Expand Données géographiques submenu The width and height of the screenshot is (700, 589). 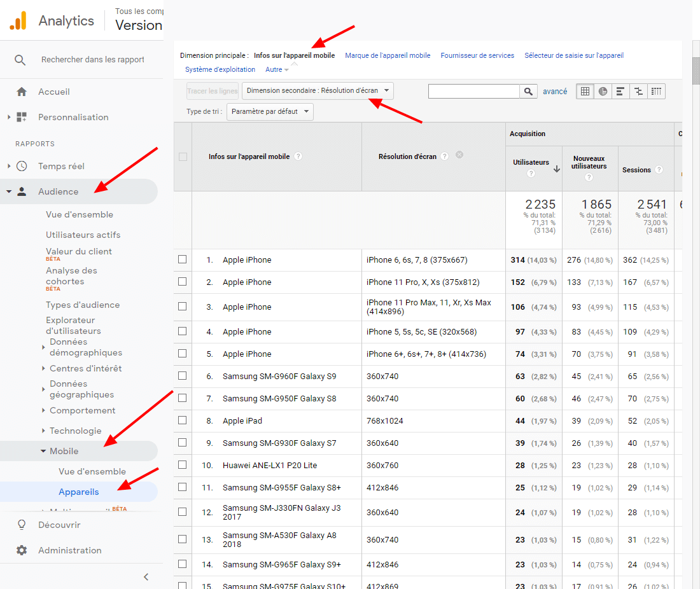[43, 389]
